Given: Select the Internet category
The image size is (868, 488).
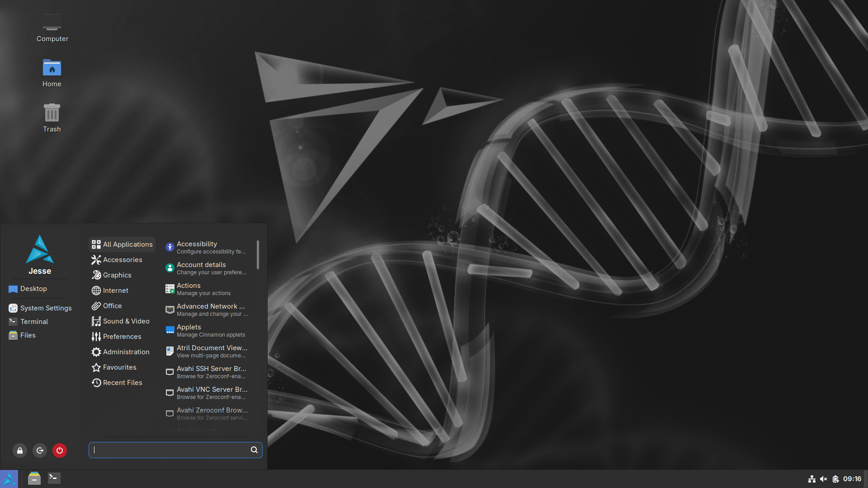Looking at the screenshot, I should point(122,291).
